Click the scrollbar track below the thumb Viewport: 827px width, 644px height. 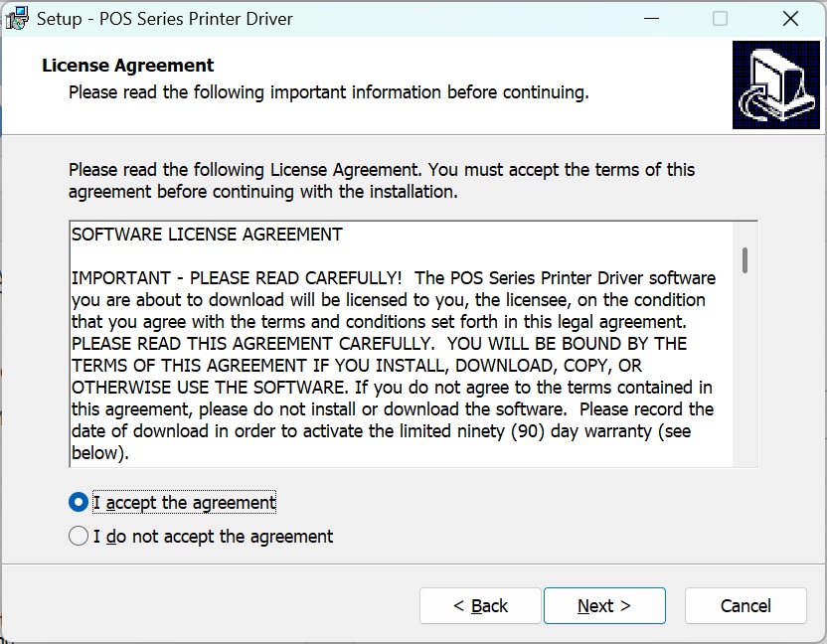point(744,378)
